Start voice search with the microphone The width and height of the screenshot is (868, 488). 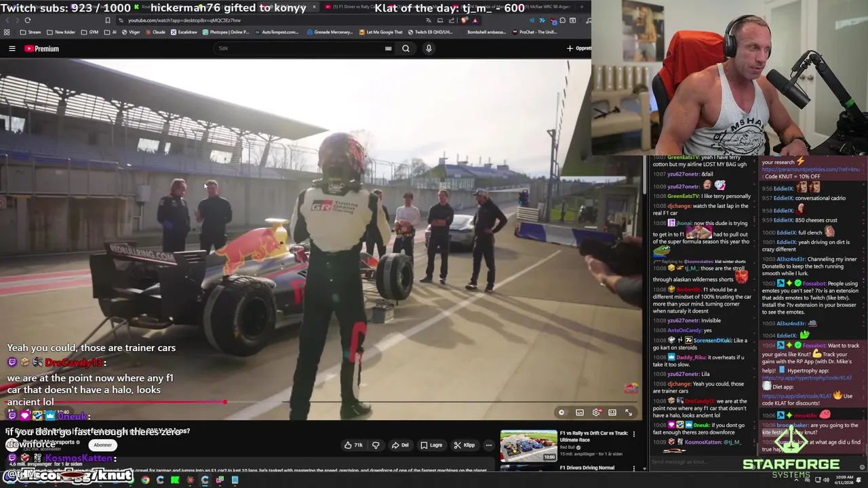(x=429, y=48)
